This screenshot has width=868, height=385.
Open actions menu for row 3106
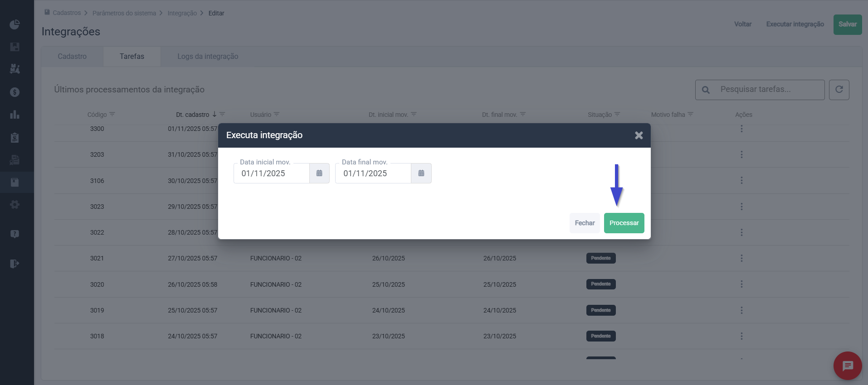tap(741, 180)
